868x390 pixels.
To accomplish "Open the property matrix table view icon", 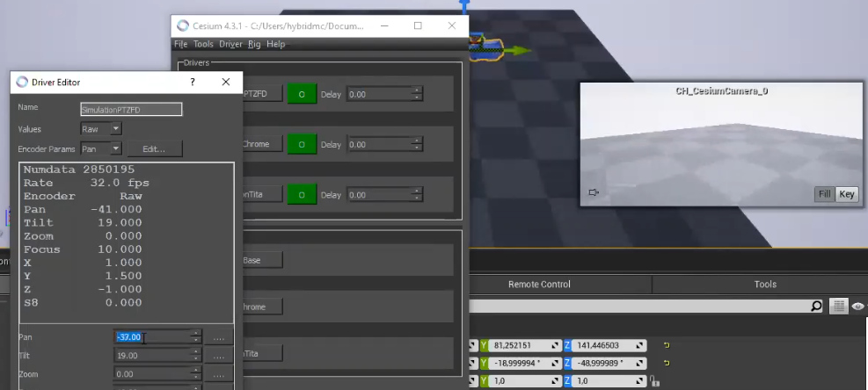I will pyautogui.click(x=838, y=306).
